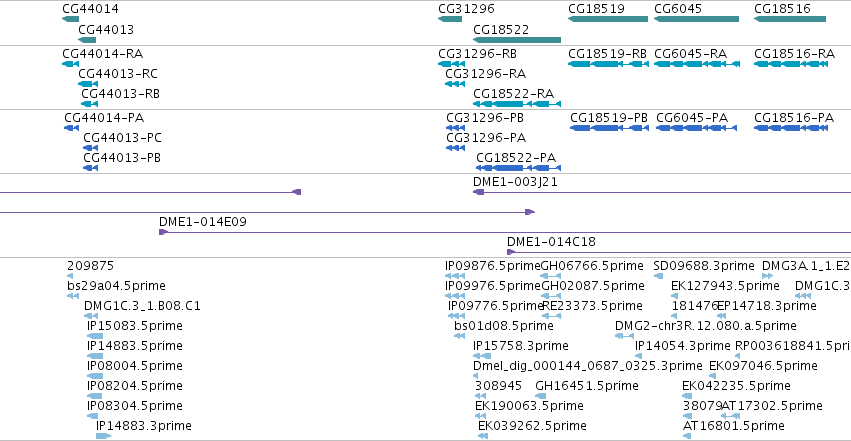Select the CG18522 gene bar

click(x=517, y=40)
